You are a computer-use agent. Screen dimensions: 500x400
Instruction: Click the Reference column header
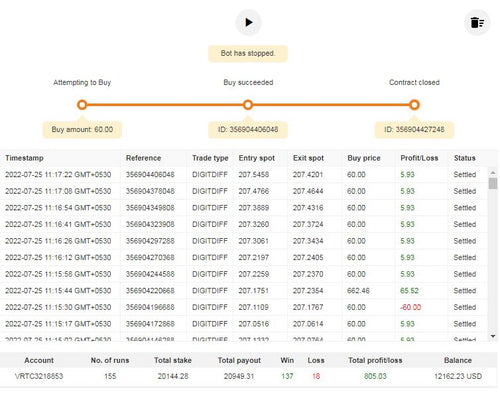pos(143,158)
